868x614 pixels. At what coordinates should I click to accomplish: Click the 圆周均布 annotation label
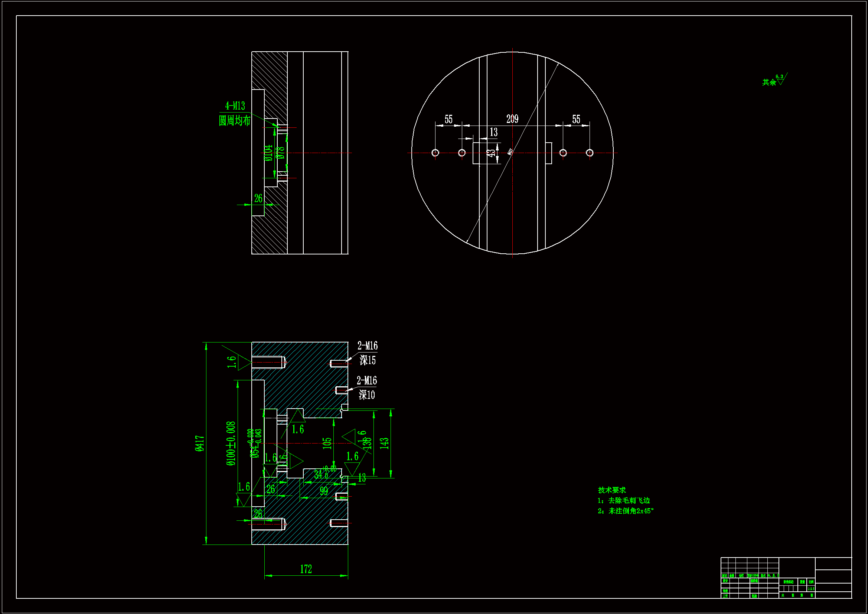pos(234,121)
